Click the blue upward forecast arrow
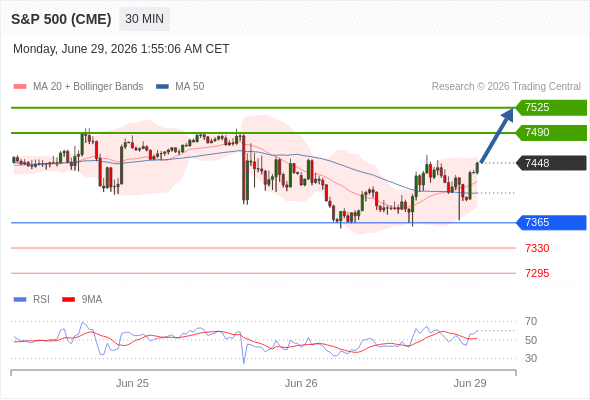 click(x=497, y=135)
